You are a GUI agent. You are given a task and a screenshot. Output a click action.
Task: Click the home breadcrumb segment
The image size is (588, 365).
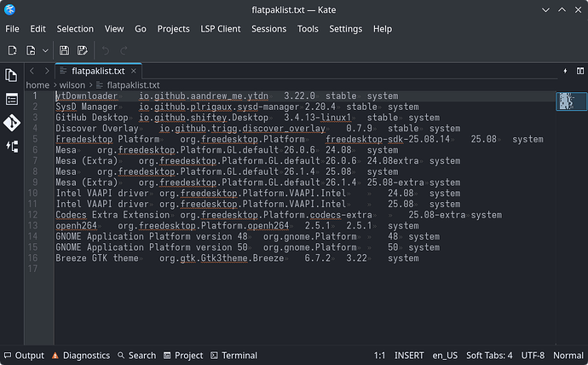pos(37,85)
